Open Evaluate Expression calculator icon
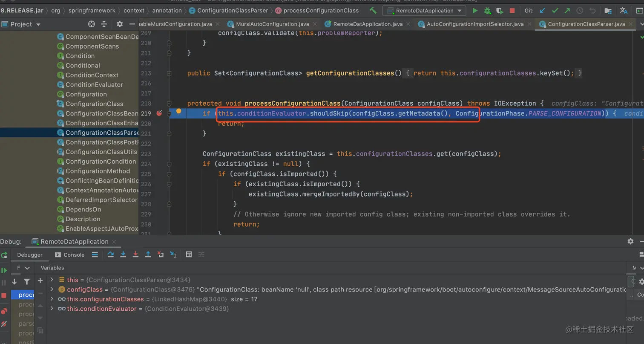Viewport: 644px width, 344px height. tap(189, 254)
